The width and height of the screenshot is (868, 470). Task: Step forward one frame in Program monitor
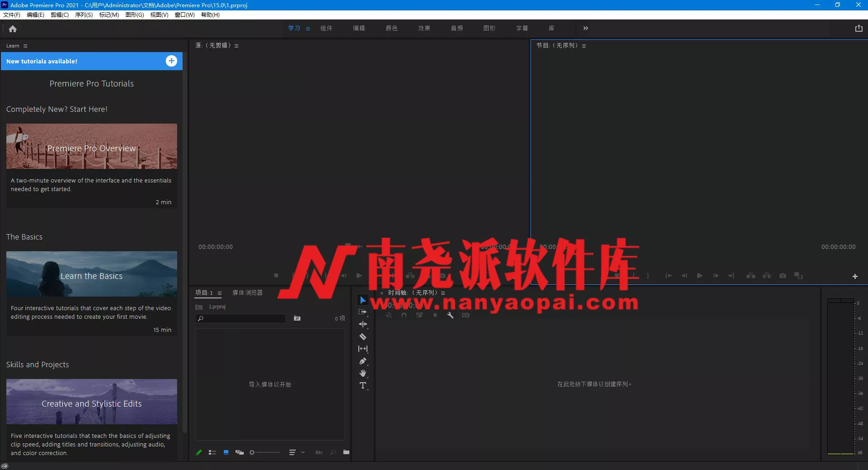[715, 275]
